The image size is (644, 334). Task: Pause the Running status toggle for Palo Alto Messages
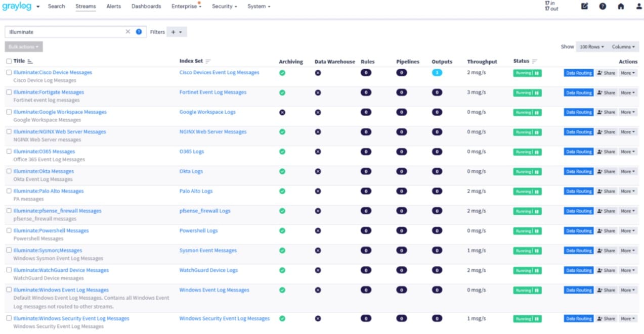tap(527, 192)
